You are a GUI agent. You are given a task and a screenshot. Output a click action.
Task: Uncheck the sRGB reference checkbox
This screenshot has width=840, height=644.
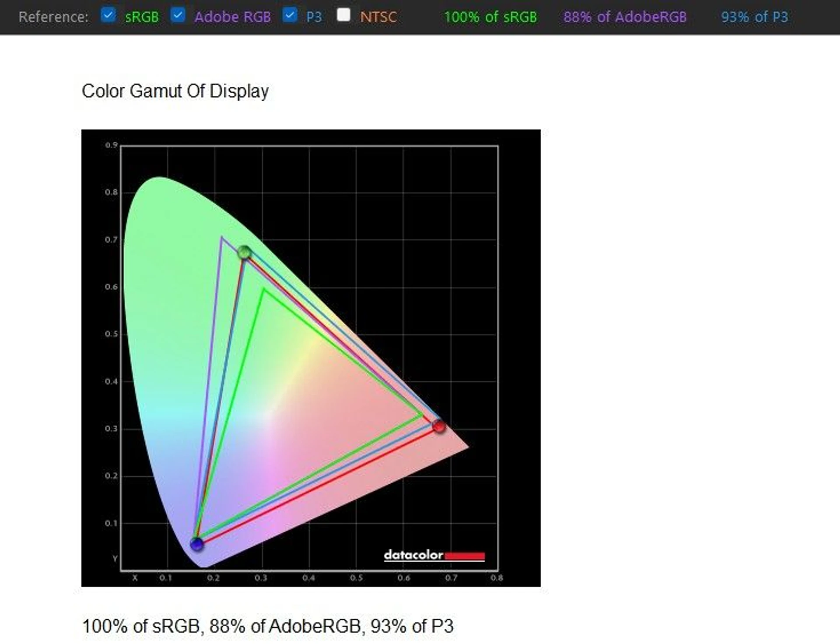(x=108, y=15)
